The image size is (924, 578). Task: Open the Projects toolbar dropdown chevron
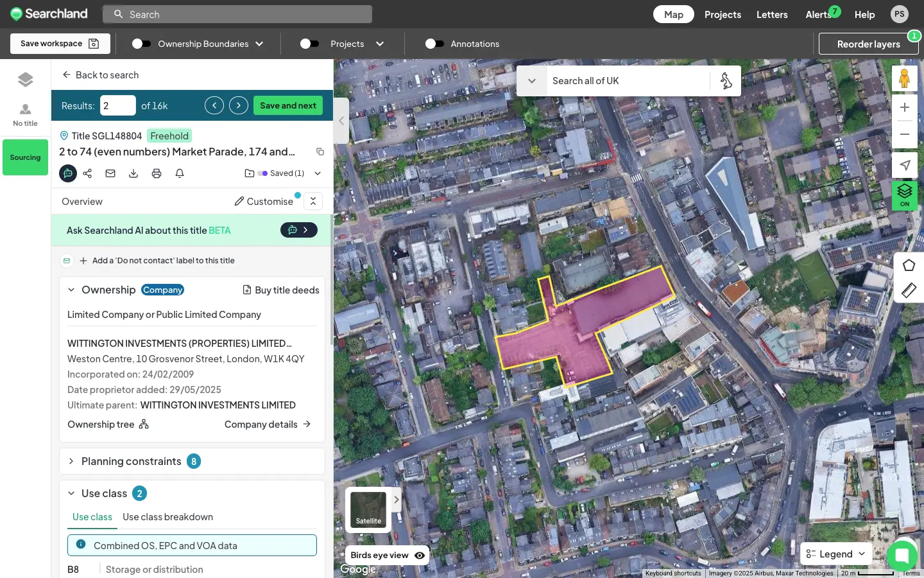pos(380,44)
